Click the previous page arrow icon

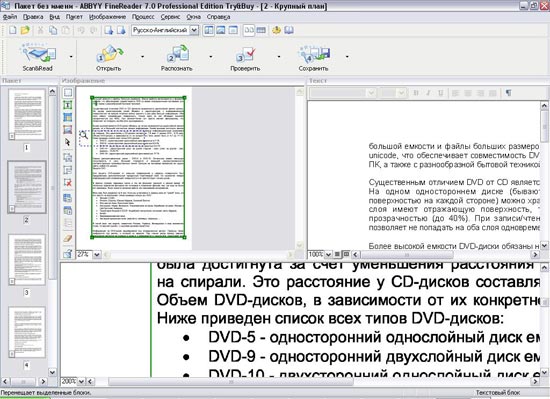tap(109, 30)
